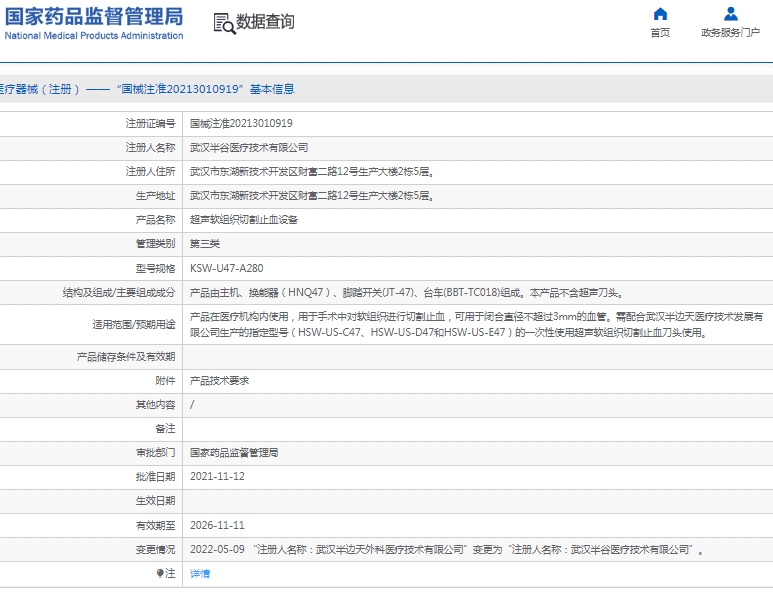Click the 基本信息 section header title
This screenshot has height=593, width=773.
(x=272, y=89)
